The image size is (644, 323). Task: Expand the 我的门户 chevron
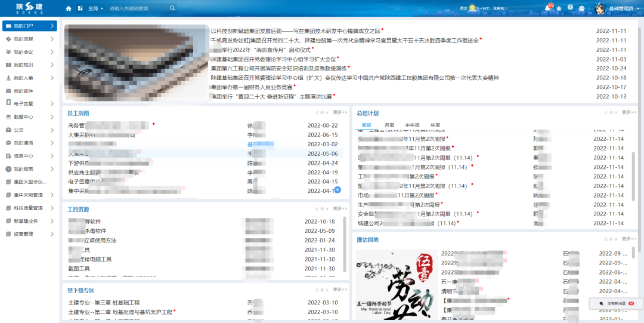[x=52, y=26]
